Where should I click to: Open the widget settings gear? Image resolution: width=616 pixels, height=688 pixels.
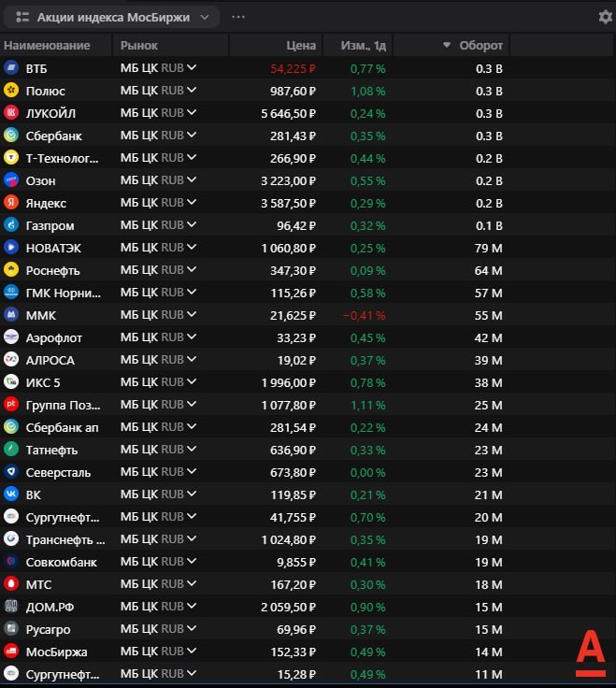pyautogui.click(x=606, y=17)
